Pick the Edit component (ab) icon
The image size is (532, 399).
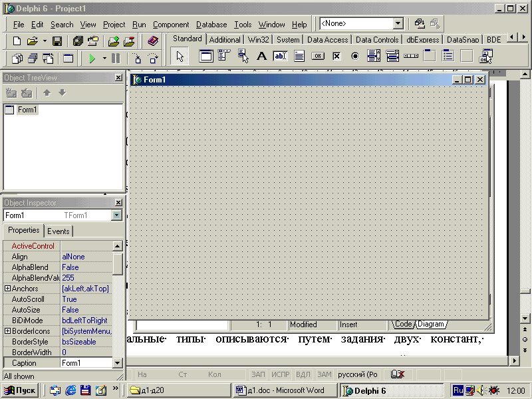pyautogui.click(x=280, y=56)
